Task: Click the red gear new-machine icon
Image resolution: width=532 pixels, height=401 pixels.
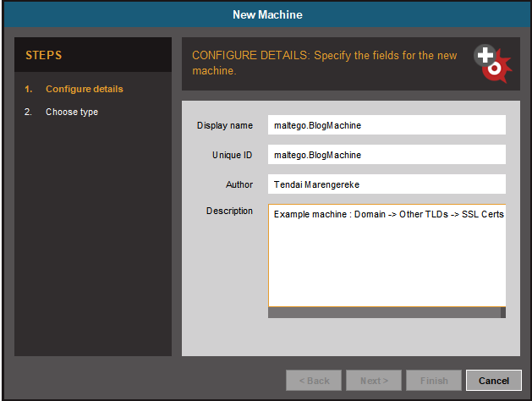Action: point(493,63)
